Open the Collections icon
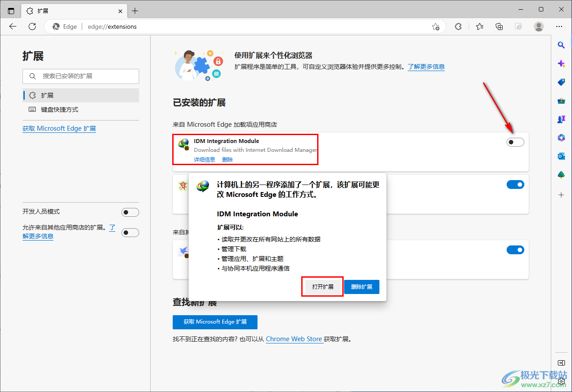Screen dimensions: 572x392 (499, 26)
